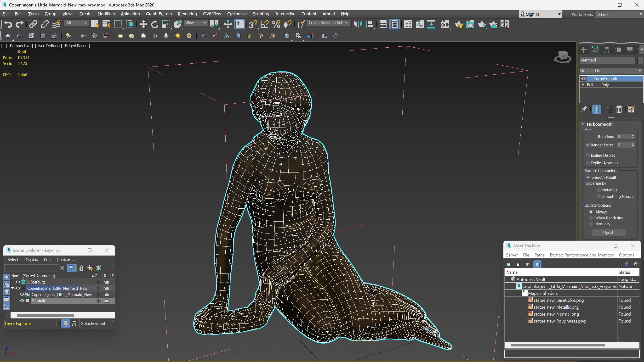Screen dimensions: 644x362
Task: Open the Graph Editors menu
Action: click(x=159, y=14)
